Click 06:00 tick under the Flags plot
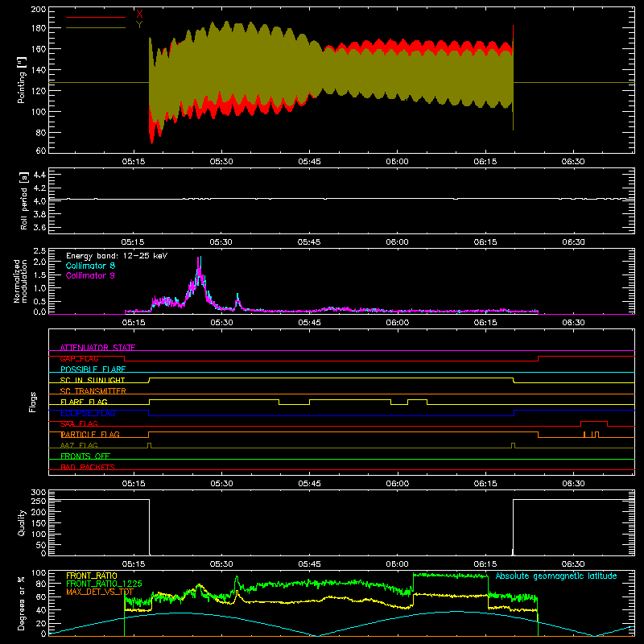 397,484
